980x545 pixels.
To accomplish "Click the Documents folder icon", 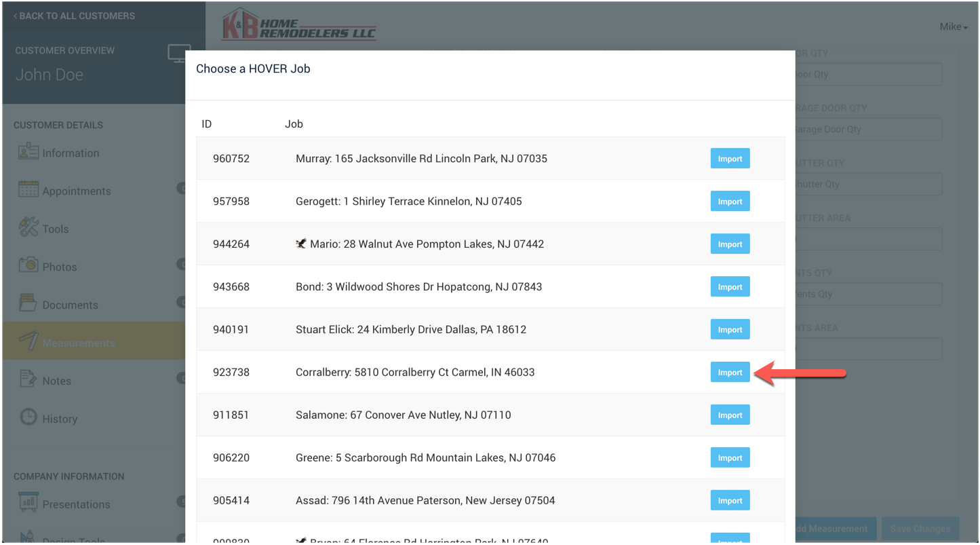I will tap(28, 303).
